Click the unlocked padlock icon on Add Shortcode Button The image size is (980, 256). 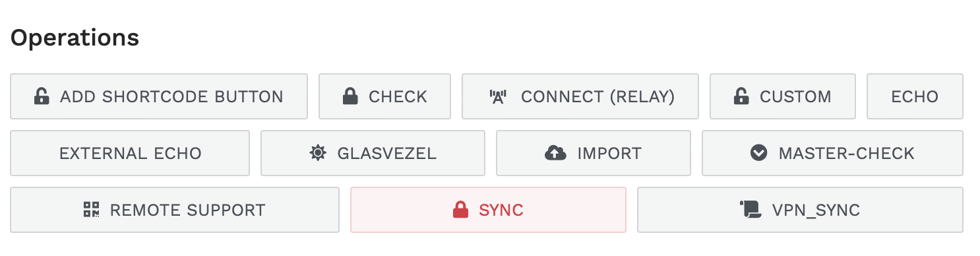42,97
